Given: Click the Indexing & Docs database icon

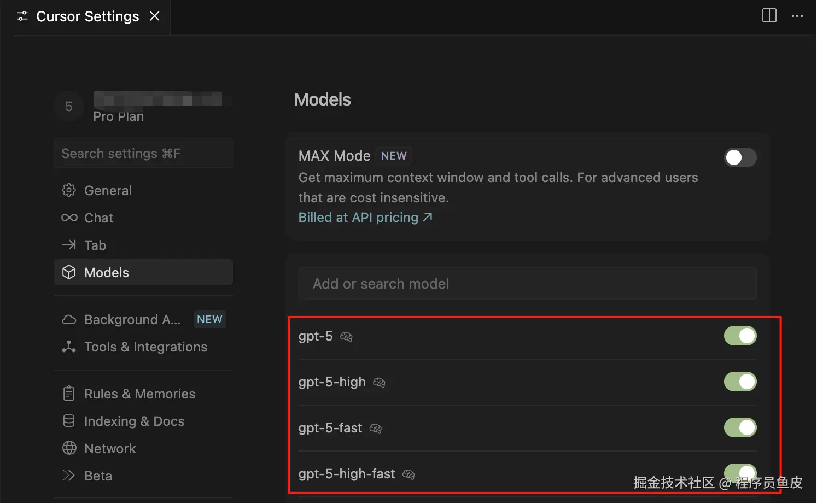Looking at the screenshot, I should 69,421.
